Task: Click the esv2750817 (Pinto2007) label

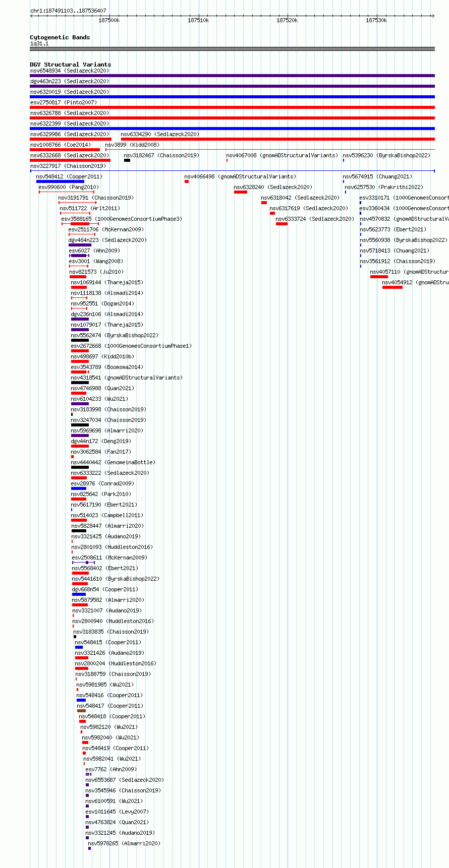Action: 64,102
